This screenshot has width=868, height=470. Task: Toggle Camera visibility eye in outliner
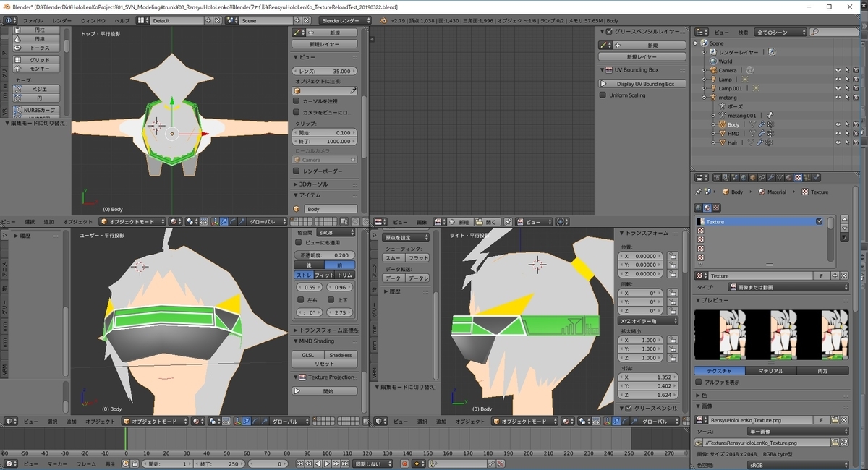[x=838, y=70]
